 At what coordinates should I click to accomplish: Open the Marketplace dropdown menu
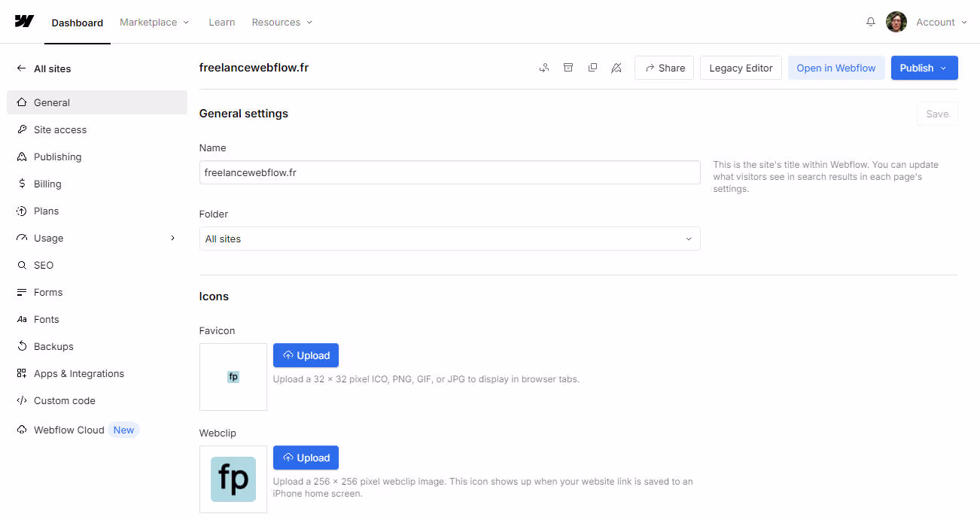click(x=154, y=22)
